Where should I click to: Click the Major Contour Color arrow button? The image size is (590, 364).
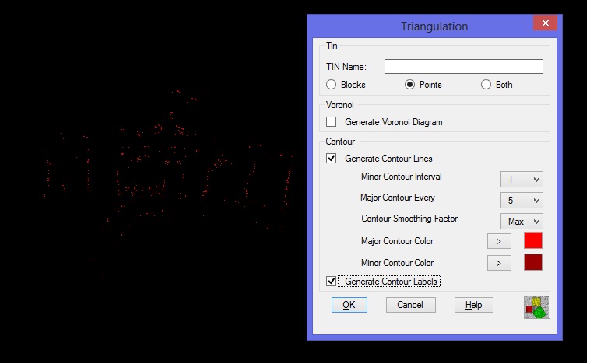(499, 241)
